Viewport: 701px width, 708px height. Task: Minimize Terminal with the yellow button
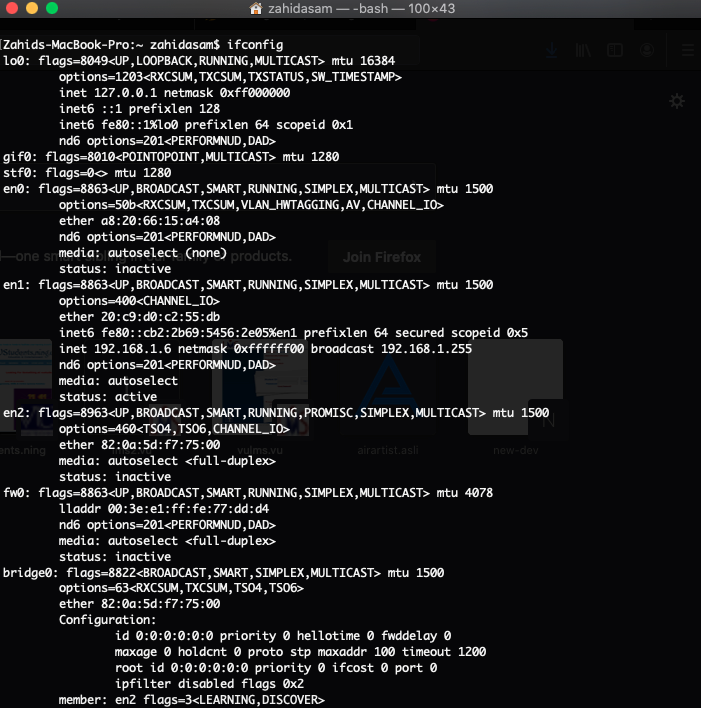[x=32, y=8]
